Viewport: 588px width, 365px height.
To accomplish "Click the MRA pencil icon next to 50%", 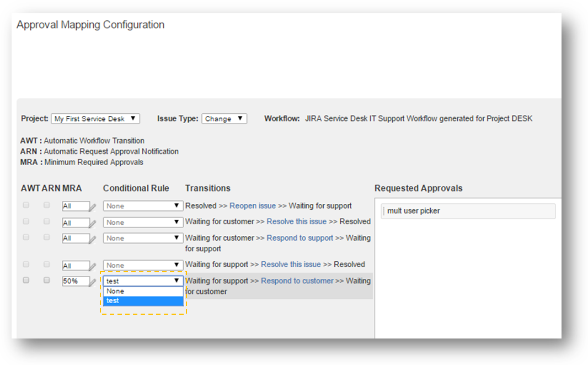I will [93, 282].
